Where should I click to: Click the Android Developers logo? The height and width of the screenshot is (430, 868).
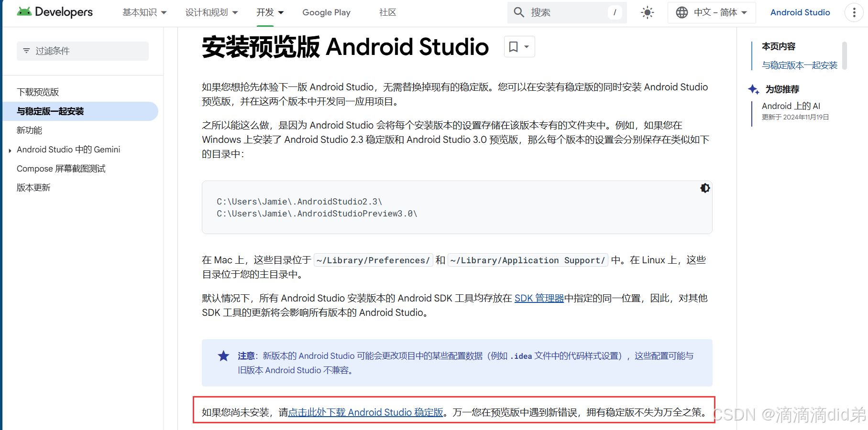click(x=55, y=12)
